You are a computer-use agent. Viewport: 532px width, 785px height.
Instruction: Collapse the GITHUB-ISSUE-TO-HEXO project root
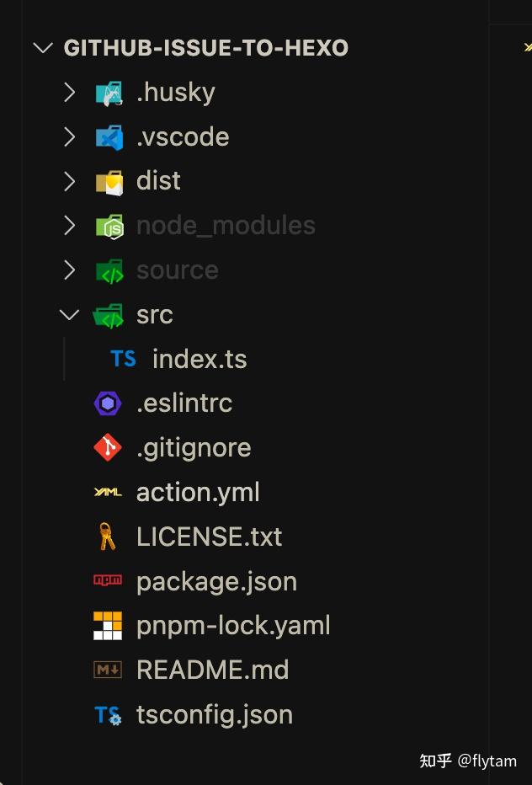[x=42, y=48]
